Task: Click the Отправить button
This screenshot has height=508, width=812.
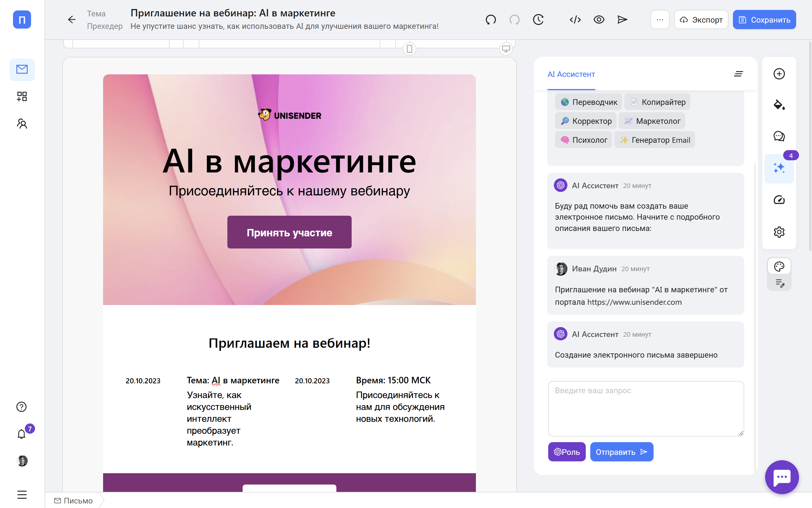Action: [x=621, y=452]
